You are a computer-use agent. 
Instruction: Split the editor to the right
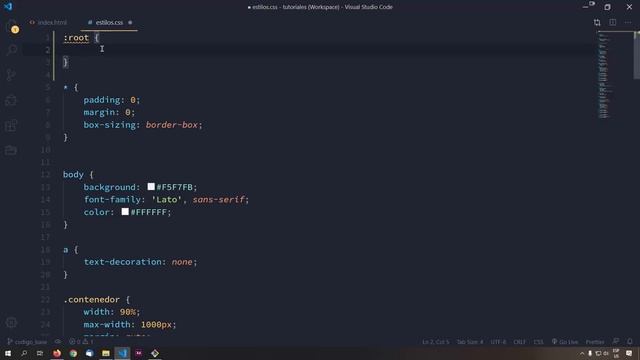[613, 22]
